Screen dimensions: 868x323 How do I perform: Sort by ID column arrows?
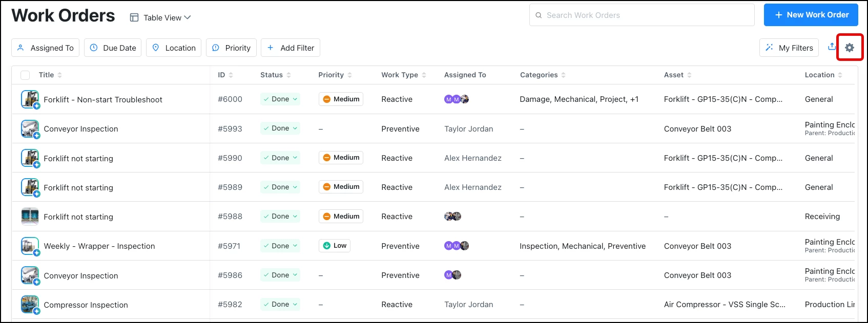pos(231,75)
